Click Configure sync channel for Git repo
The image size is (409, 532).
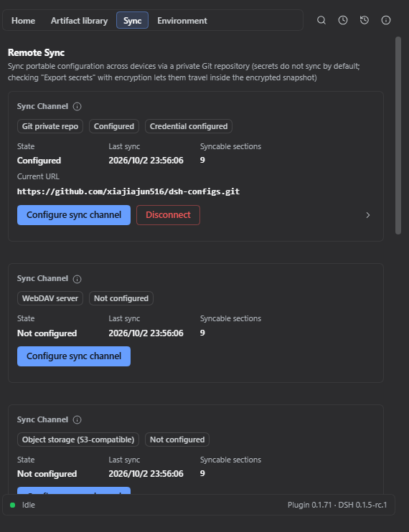[74, 215]
